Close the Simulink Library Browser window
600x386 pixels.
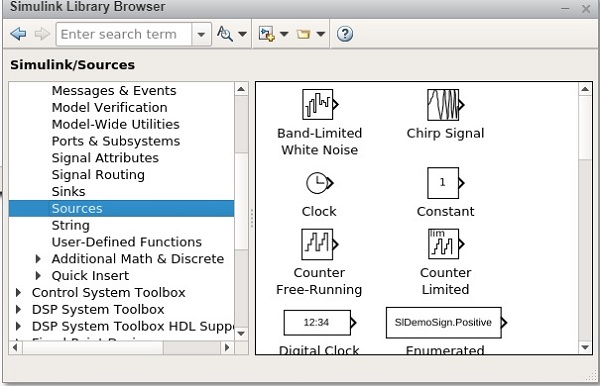(586, 8)
